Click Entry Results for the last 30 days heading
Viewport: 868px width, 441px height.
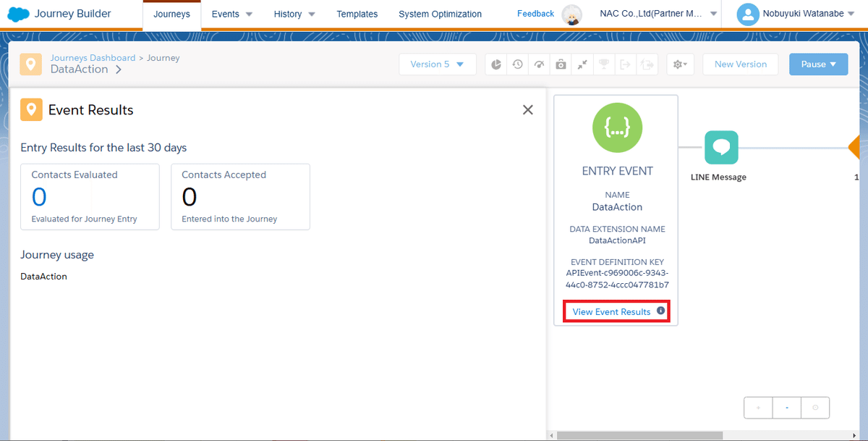coord(103,148)
